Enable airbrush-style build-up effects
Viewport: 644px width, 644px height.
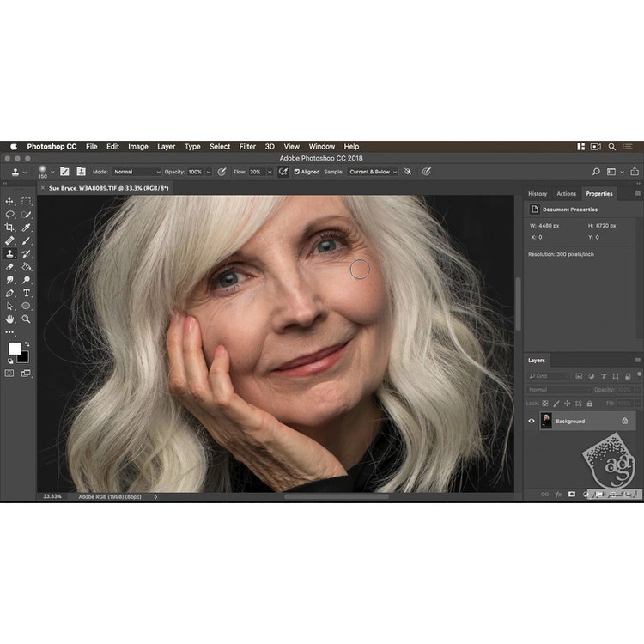[283, 172]
